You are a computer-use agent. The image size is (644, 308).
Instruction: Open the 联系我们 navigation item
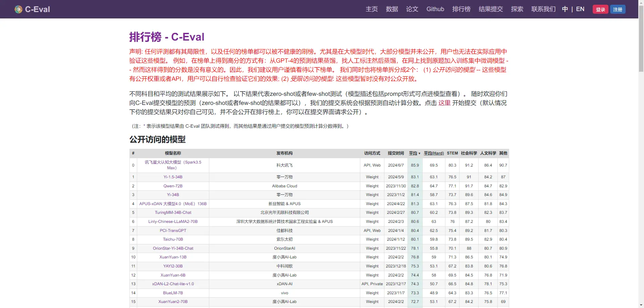tap(544, 9)
